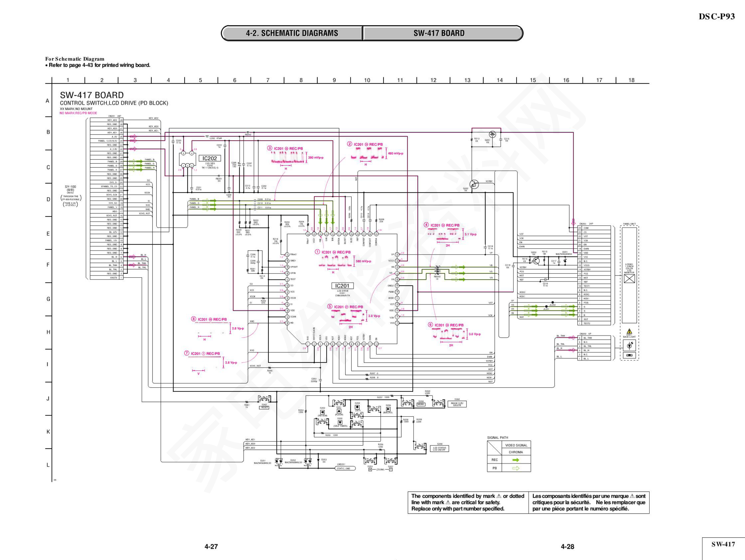
Task: Click the S251 FLASH up-arrow symbol
Action: (x=339, y=411)
